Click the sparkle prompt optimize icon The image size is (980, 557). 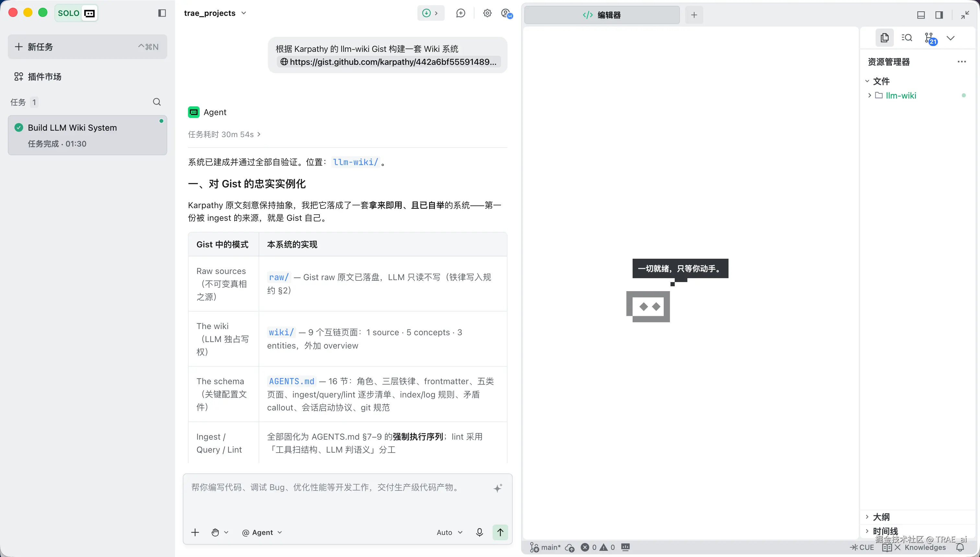pyautogui.click(x=498, y=488)
